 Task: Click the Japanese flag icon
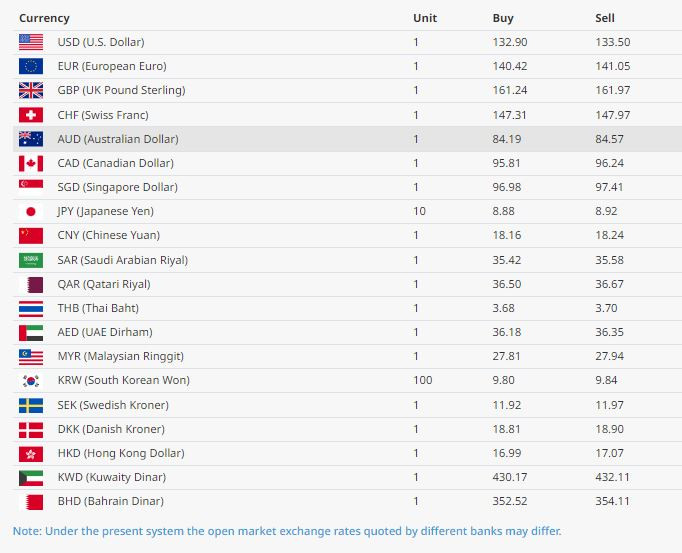click(31, 211)
